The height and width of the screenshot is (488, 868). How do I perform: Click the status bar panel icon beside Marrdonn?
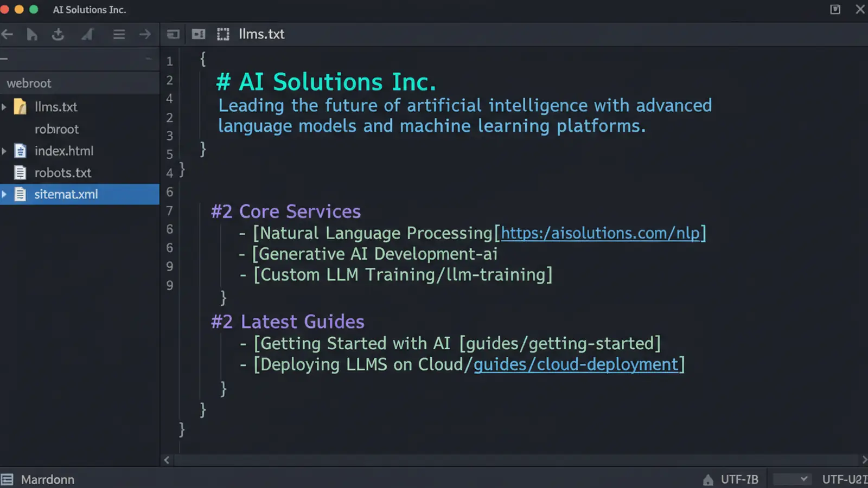click(x=7, y=479)
